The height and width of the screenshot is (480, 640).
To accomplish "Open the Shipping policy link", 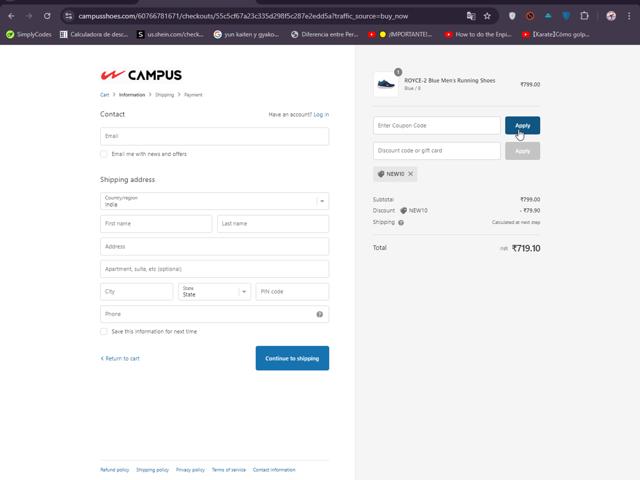I will [152, 470].
